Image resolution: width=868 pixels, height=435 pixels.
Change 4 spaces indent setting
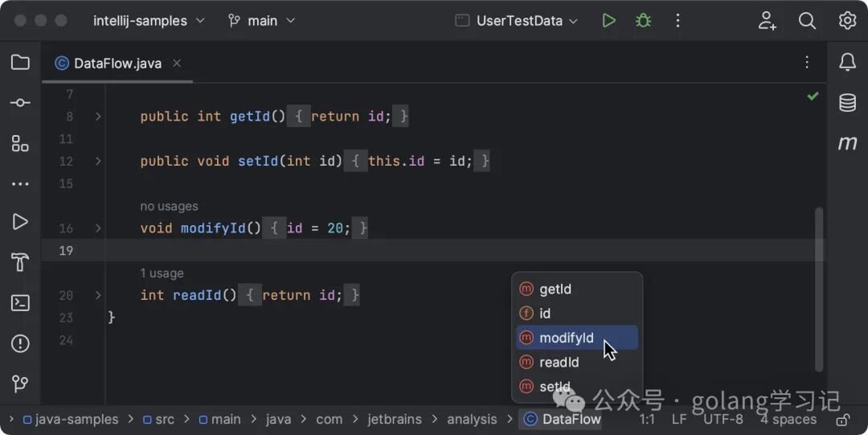(x=788, y=420)
